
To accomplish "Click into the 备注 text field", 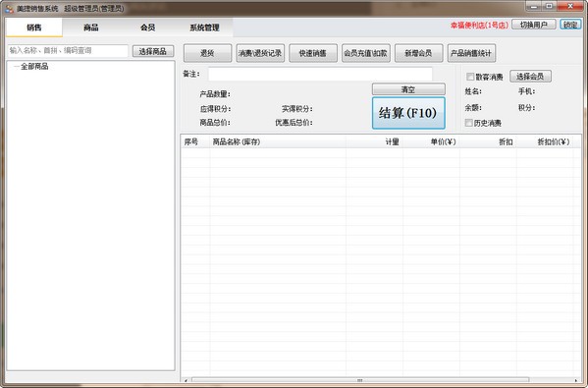I will (320, 74).
